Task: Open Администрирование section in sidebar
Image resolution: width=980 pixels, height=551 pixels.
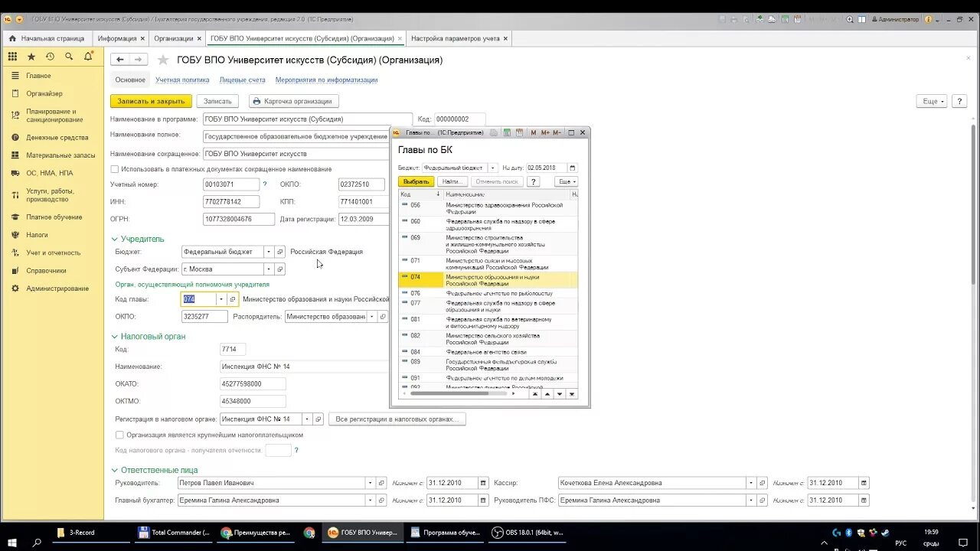Action: pyautogui.click(x=57, y=289)
